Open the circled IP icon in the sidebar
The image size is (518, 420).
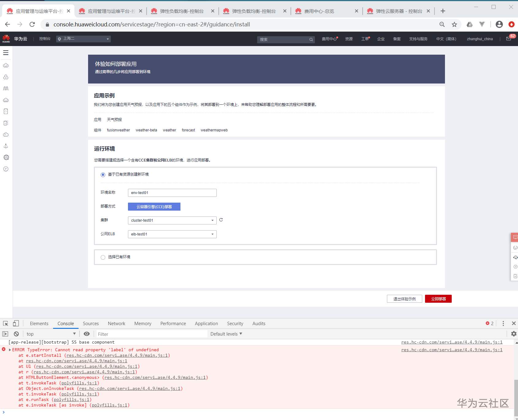pyautogui.click(x=6, y=169)
